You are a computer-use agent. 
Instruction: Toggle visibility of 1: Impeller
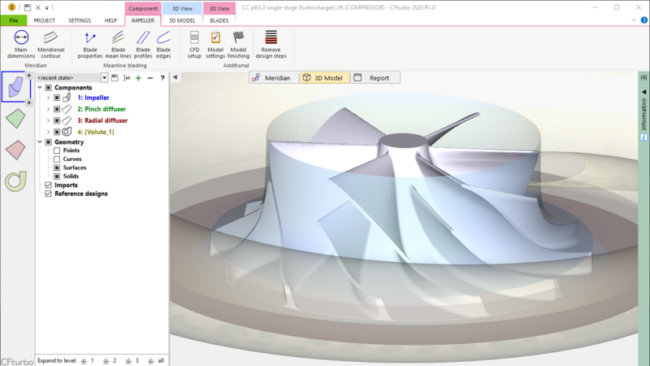57,98
